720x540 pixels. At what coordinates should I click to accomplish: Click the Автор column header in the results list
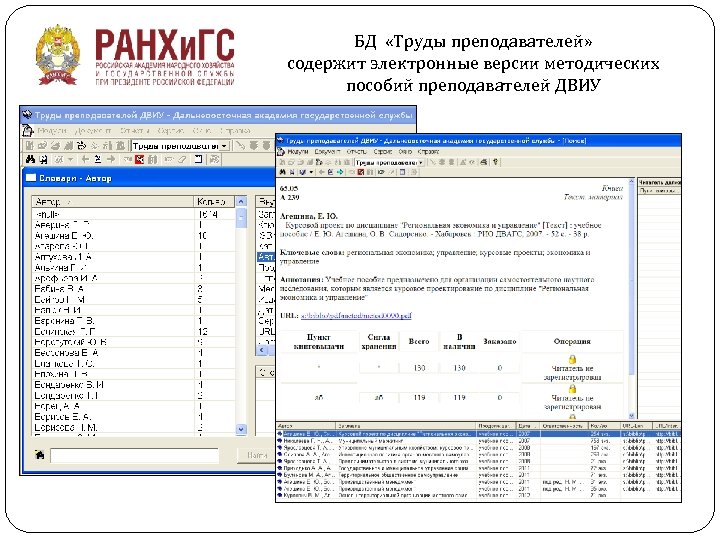[306, 426]
